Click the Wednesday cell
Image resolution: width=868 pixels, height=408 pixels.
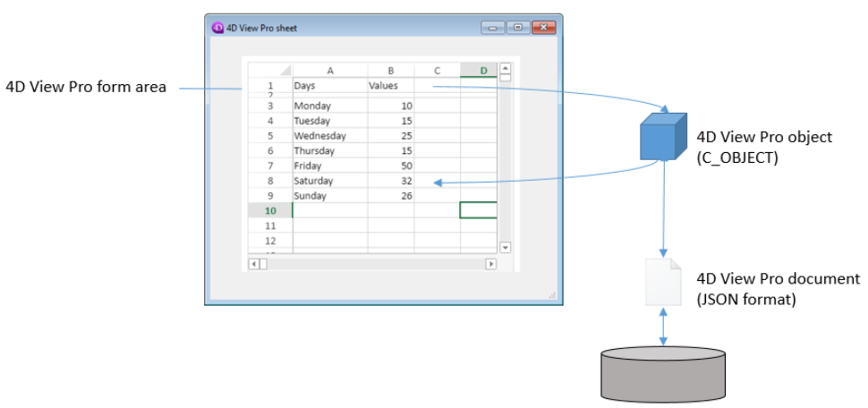pyautogui.click(x=330, y=136)
